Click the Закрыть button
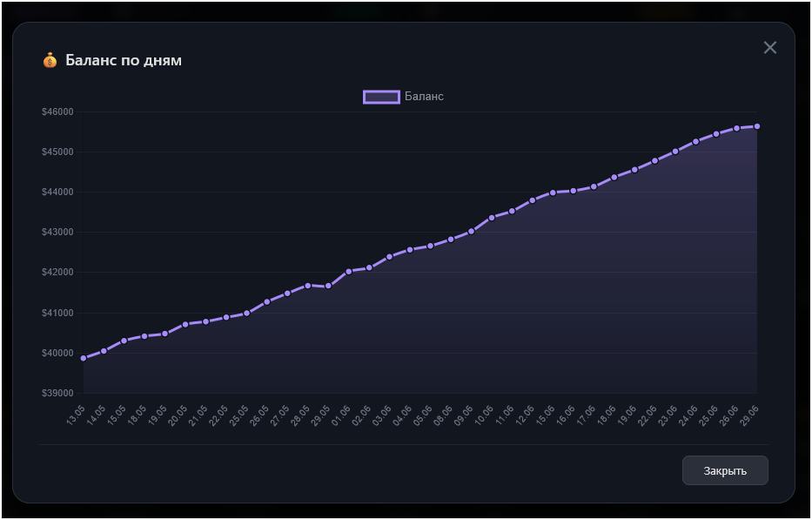This screenshot has width=812, height=520. click(725, 470)
